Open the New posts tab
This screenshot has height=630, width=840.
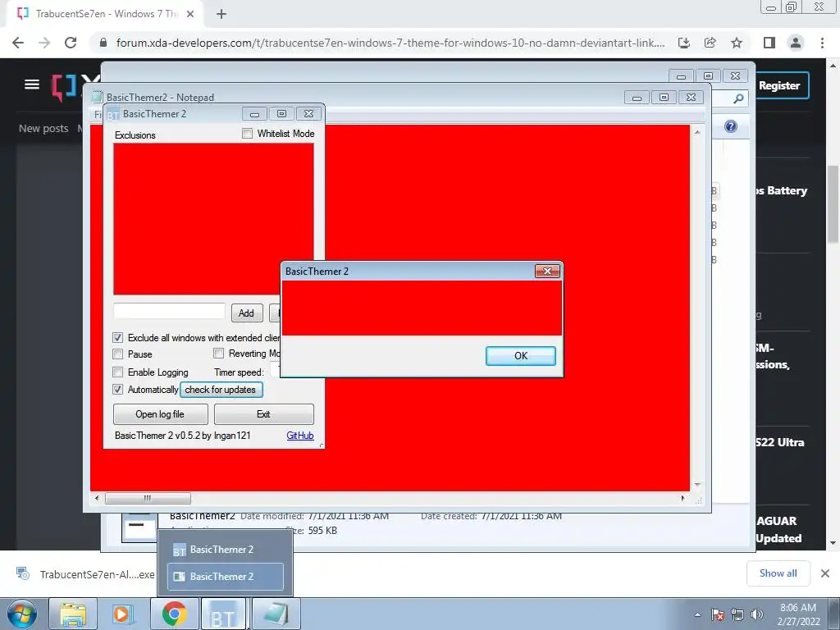click(43, 129)
